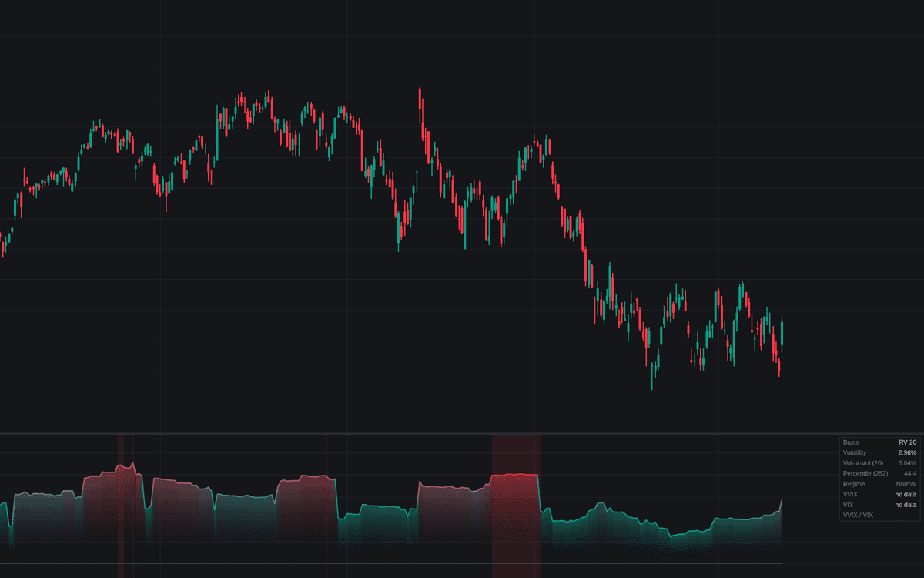Click 'no data' in the VVIX row
The height and width of the screenshot is (578, 924).
click(x=906, y=494)
